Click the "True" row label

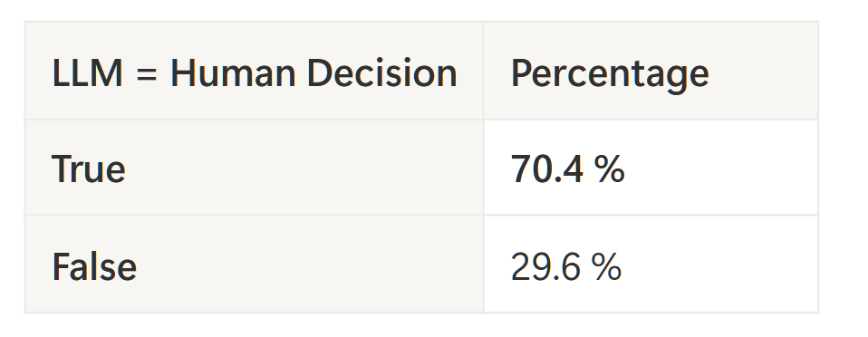coord(89,168)
